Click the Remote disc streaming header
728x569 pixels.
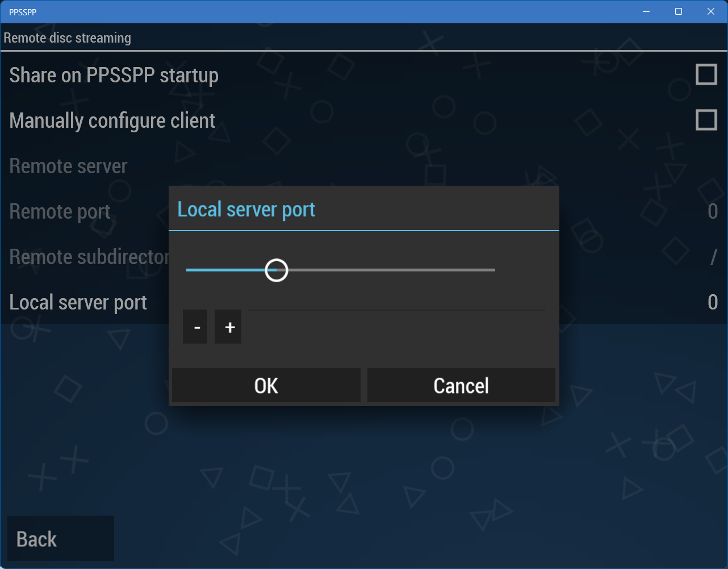click(67, 37)
